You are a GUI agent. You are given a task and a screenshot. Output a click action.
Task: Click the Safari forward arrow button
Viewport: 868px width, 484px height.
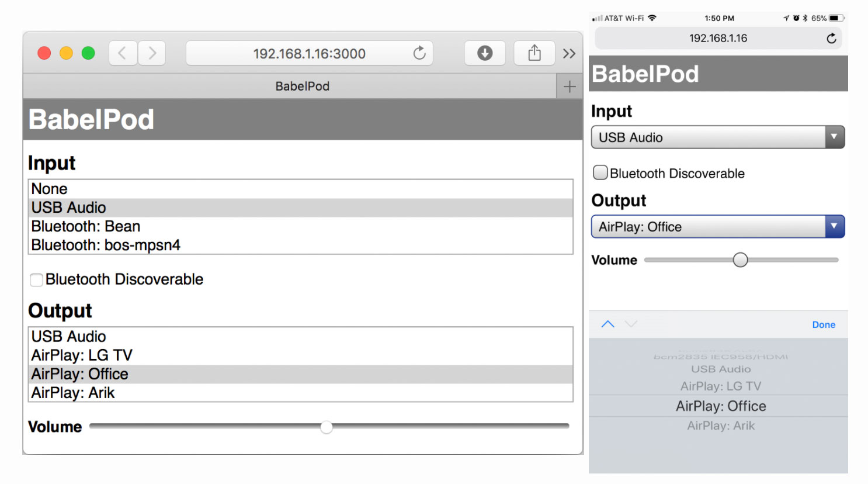point(152,53)
